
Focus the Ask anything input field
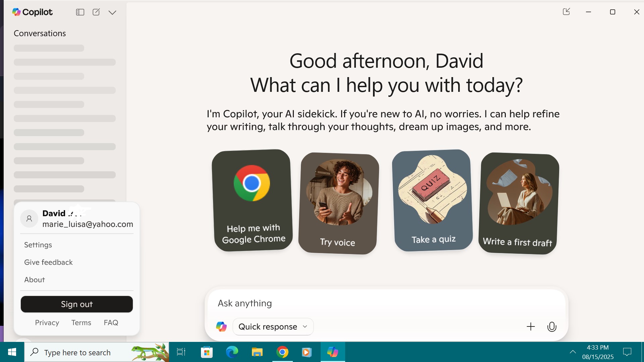(386, 303)
